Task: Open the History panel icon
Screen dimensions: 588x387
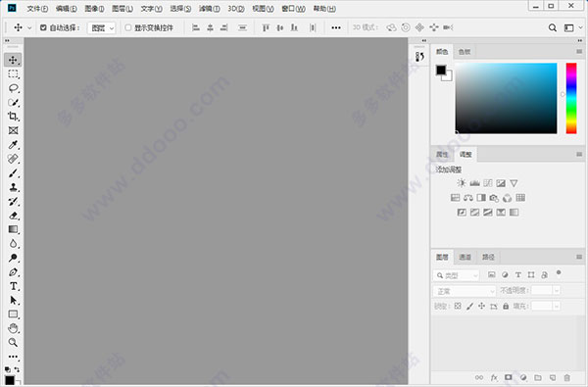Action: [419, 57]
